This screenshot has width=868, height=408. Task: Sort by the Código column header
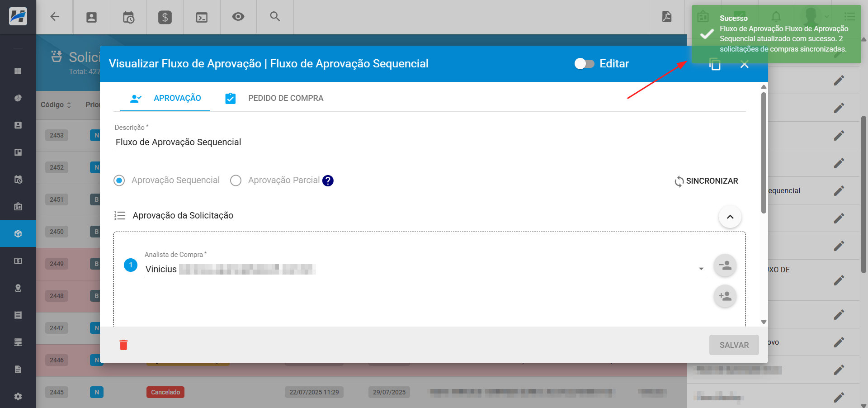coord(56,105)
